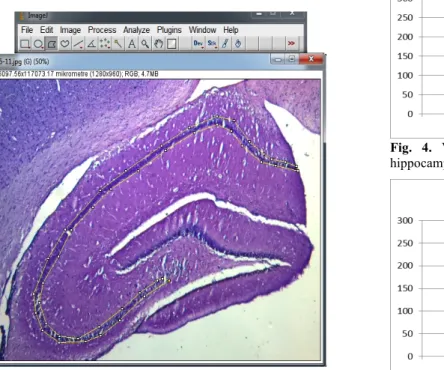Select the Magnifying glass tool
The image size is (444, 370).
pos(145,44)
